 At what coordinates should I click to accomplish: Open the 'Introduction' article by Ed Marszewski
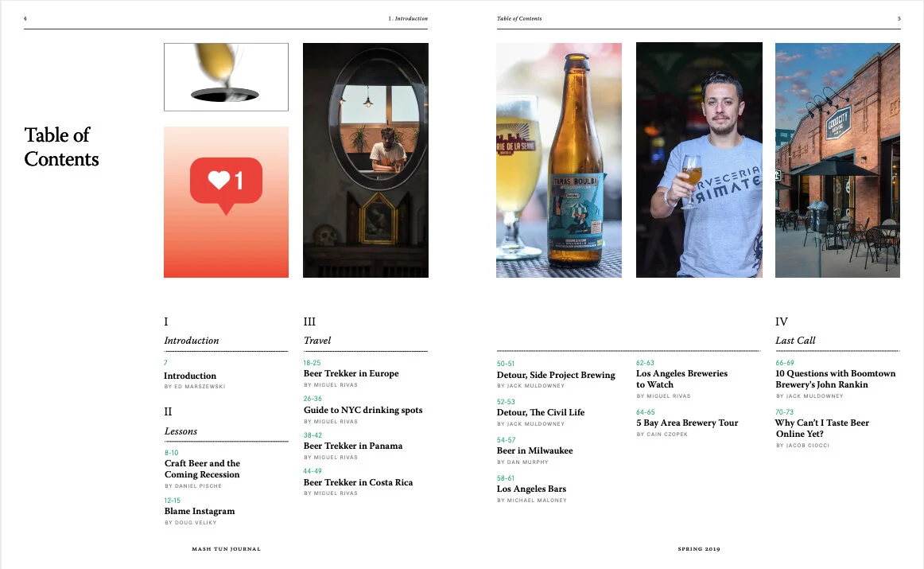tap(190, 376)
